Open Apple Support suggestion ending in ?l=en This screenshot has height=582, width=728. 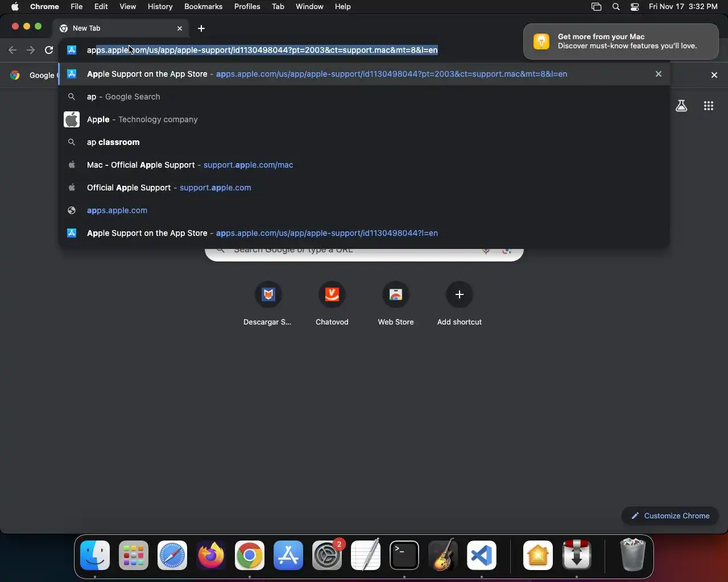pyautogui.click(x=364, y=233)
